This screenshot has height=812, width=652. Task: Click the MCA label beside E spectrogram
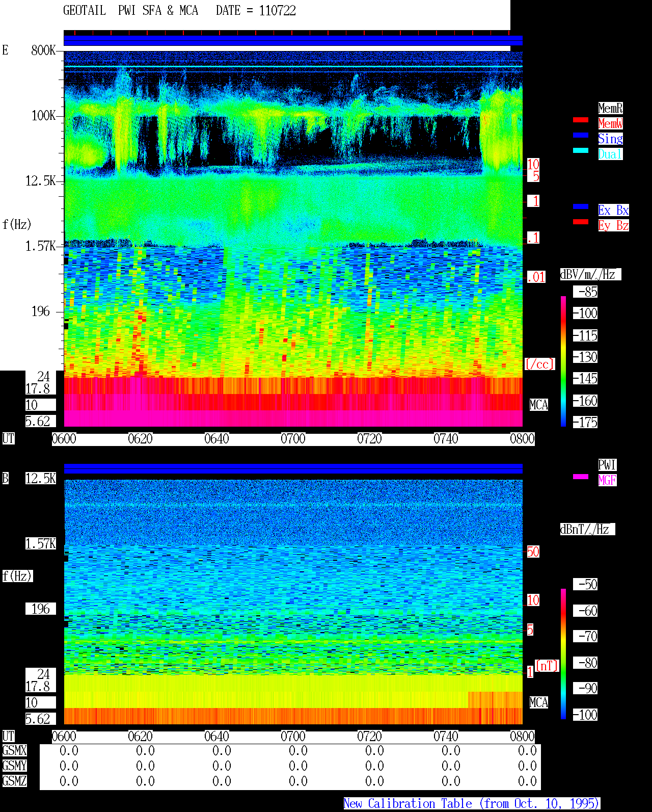click(x=539, y=405)
